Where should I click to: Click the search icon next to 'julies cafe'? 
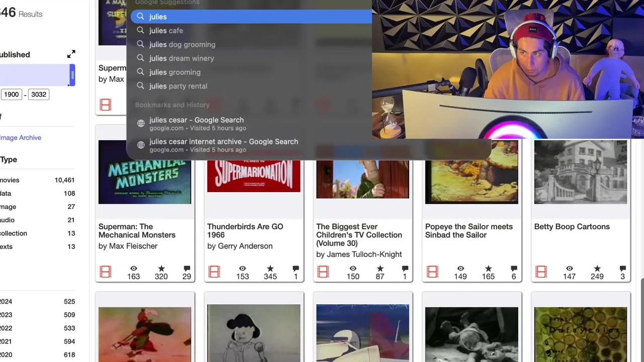(140, 30)
